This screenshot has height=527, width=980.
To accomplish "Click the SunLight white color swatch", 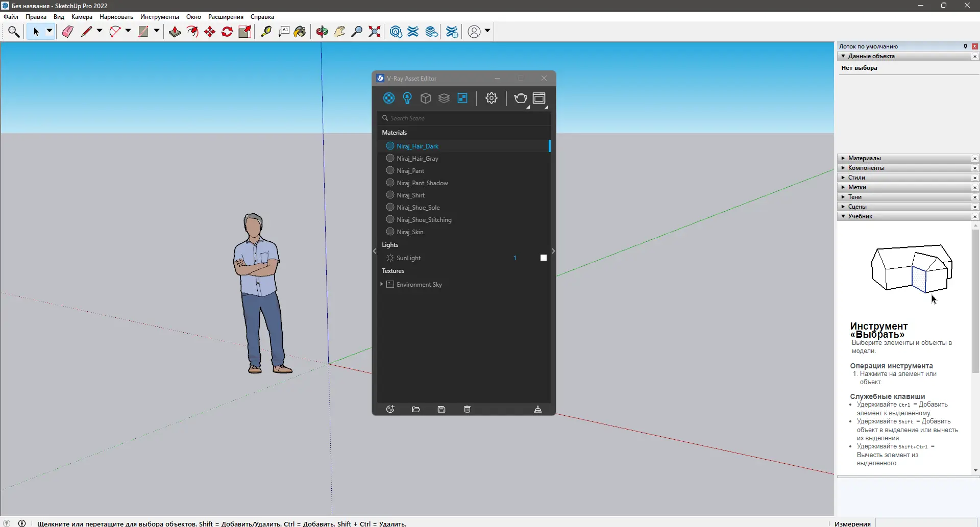I will [x=544, y=258].
